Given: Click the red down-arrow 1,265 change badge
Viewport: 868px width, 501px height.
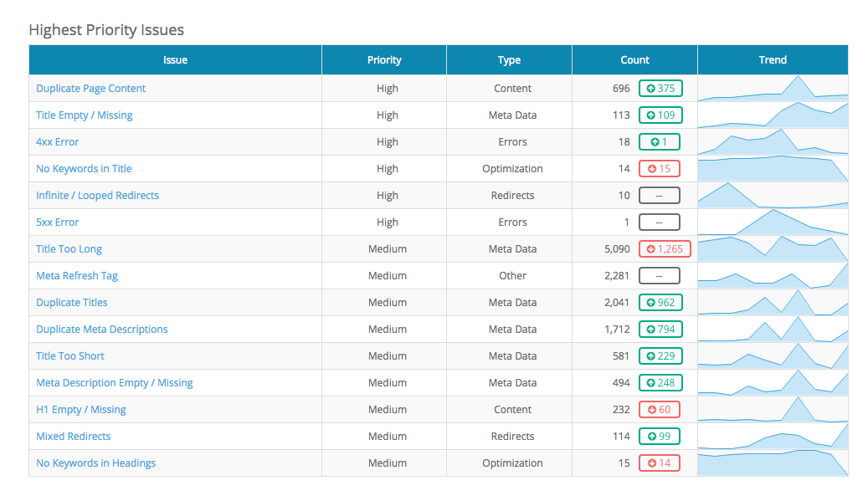Looking at the screenshot, I should click(660, 249).
